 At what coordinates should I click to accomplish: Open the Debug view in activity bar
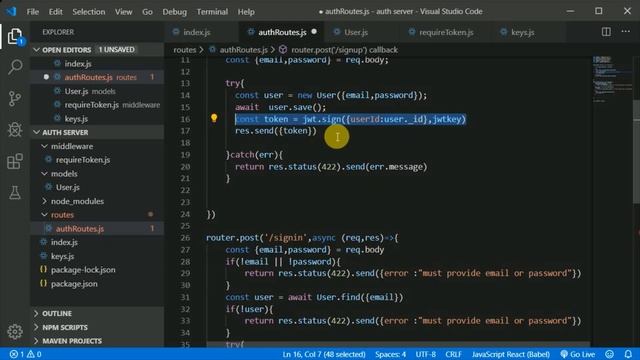pos(15,130)
